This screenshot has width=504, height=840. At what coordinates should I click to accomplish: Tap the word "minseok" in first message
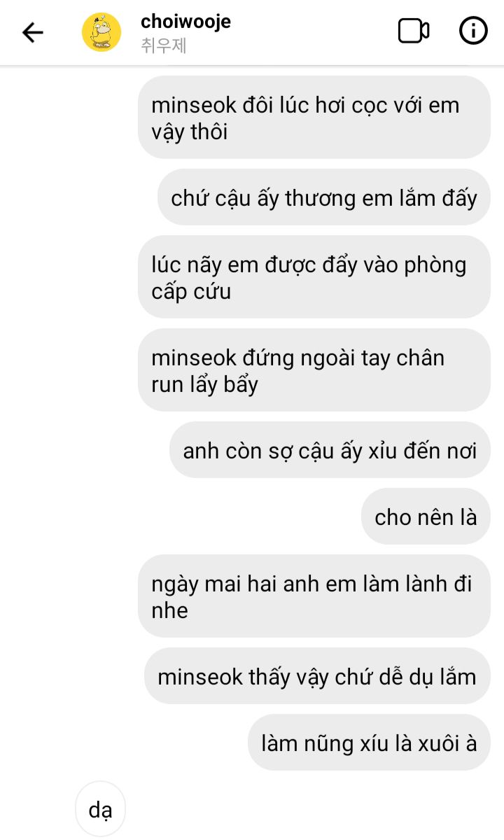pos(194,106)
